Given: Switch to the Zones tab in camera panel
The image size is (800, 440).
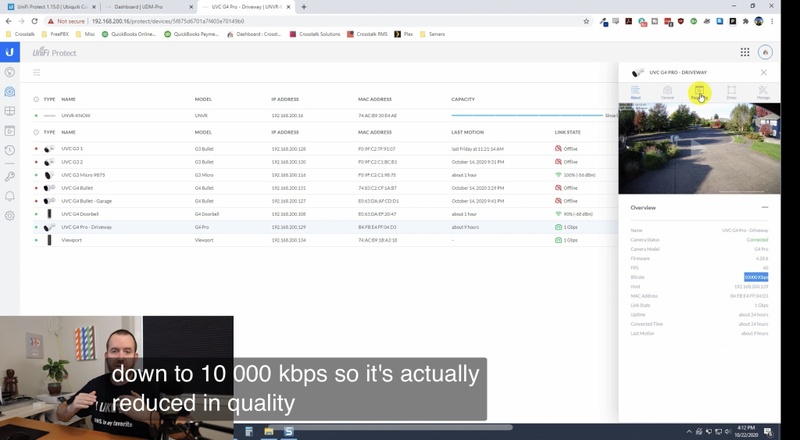Looking at the screenshot, I should [731, 92].
